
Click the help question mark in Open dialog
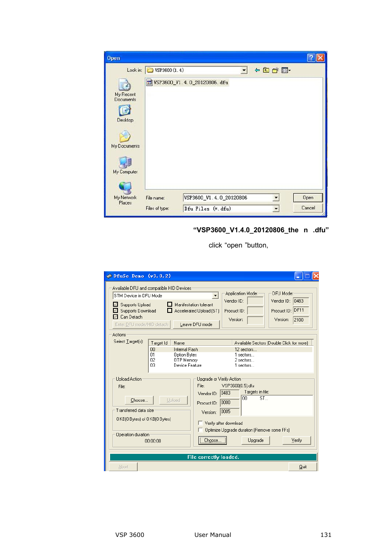[311, 58]
